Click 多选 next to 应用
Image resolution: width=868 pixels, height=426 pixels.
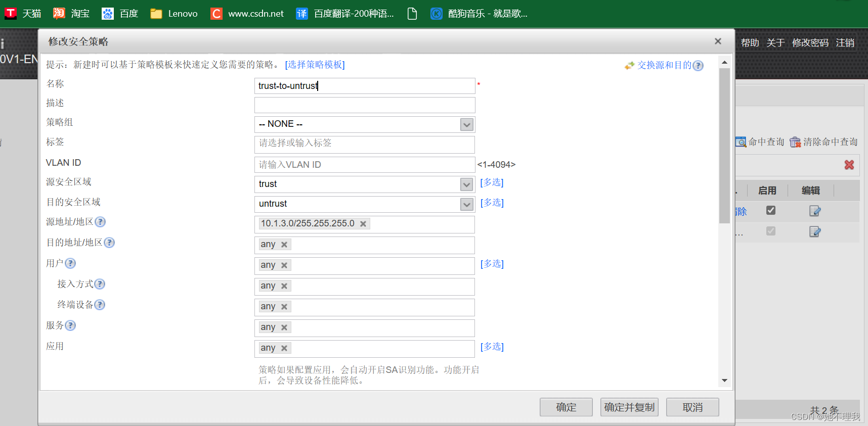[x=492, y=347]
